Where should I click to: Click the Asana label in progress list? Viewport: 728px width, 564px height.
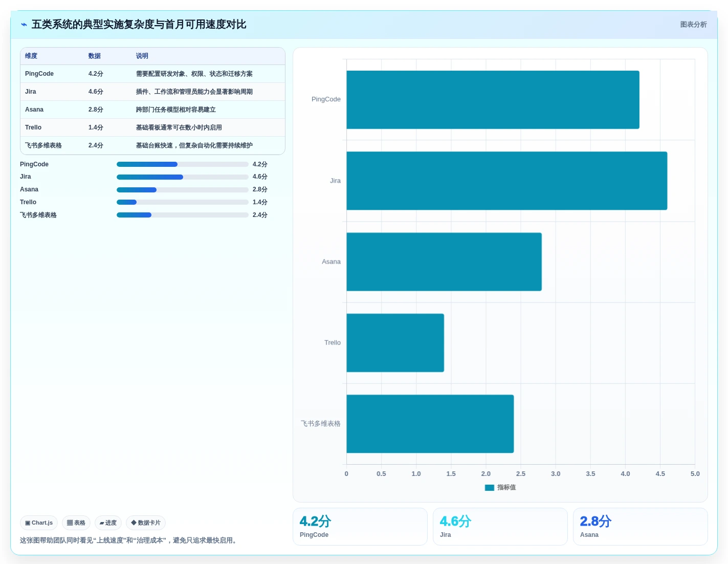[x=29, y=189]
